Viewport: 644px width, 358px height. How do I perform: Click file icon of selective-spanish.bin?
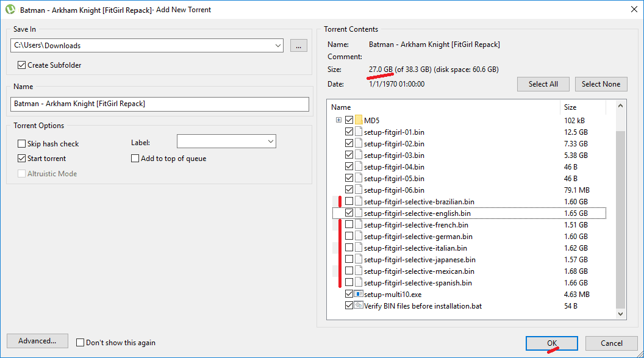(x=359, y=282)
